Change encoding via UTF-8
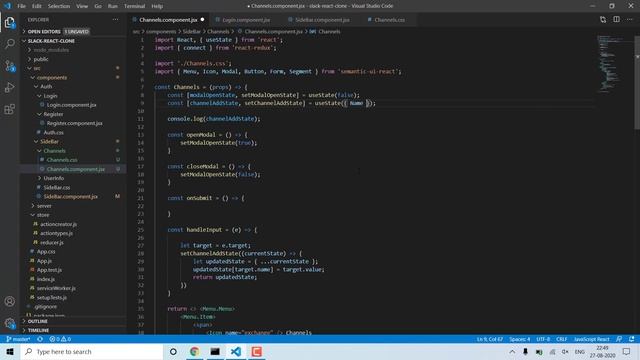 (x=543, y=339)
